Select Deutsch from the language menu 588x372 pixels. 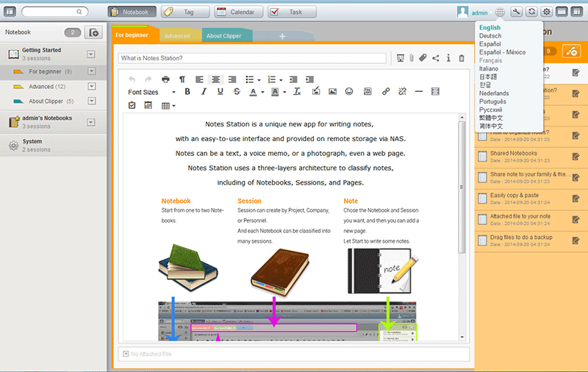point(490,36)
